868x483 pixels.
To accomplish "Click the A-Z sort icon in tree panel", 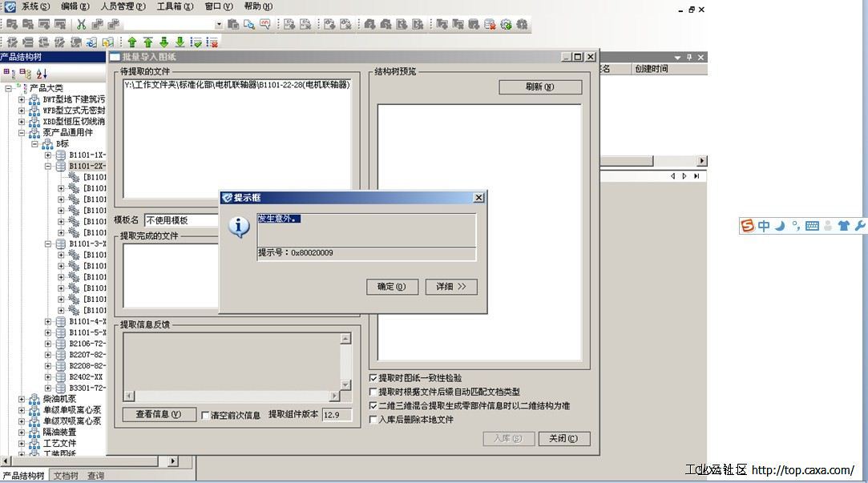I will click(42, 73).
